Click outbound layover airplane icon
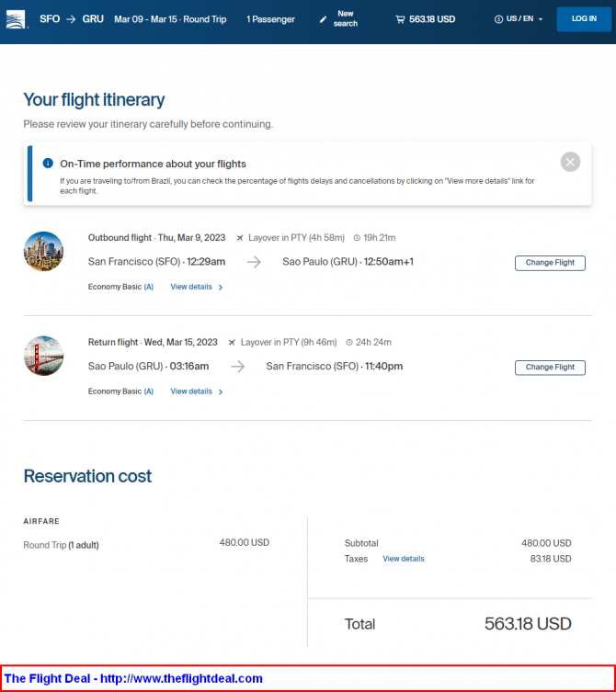The width and height of the screenshot is (616, 692). coord(240,237)
